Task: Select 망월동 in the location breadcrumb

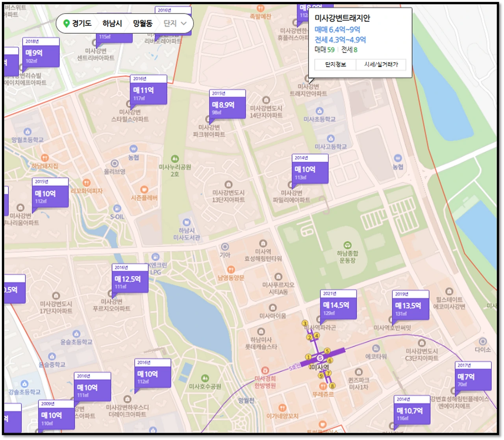Action: click(x=143, y=24)
